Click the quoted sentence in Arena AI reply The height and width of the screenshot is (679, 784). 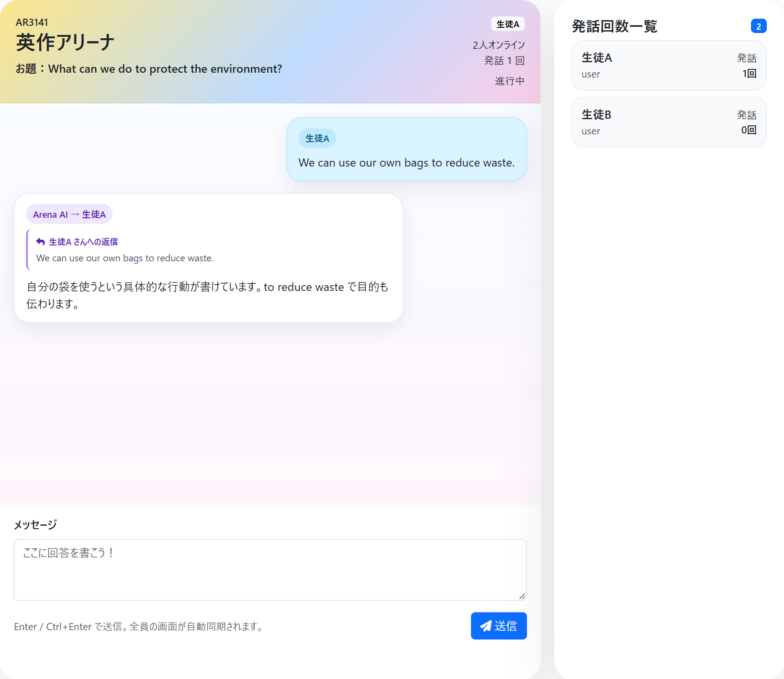coord(125,258)
